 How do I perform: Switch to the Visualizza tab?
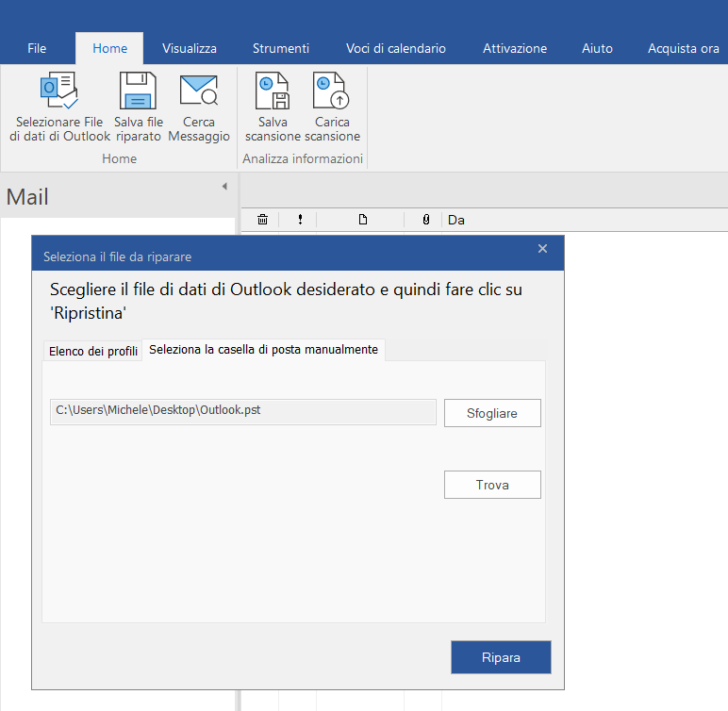[190, 48]
